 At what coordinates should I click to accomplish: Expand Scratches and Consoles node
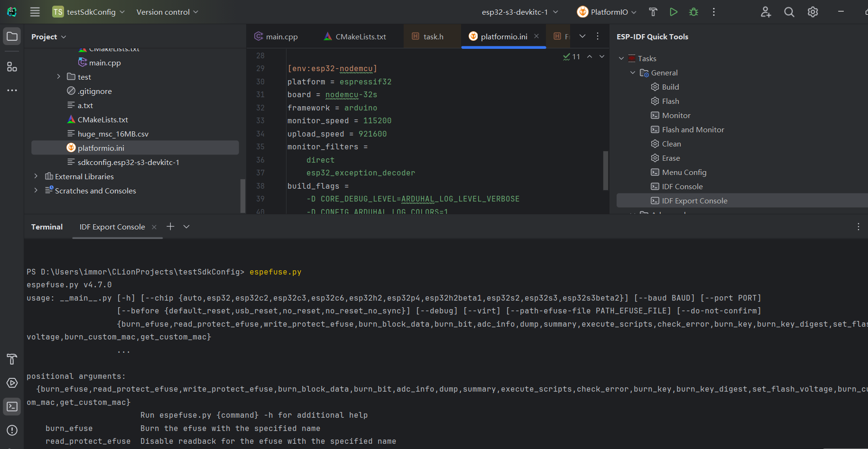click(36, 190)
